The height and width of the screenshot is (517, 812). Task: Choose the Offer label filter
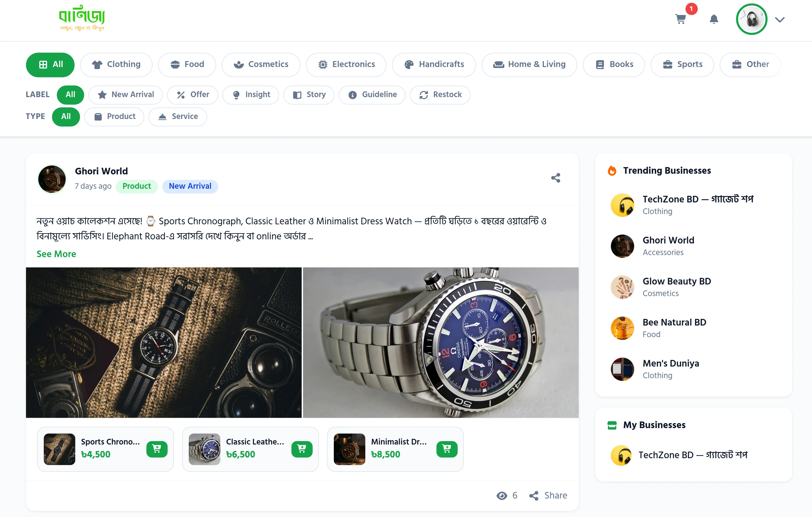click(192, 95)
